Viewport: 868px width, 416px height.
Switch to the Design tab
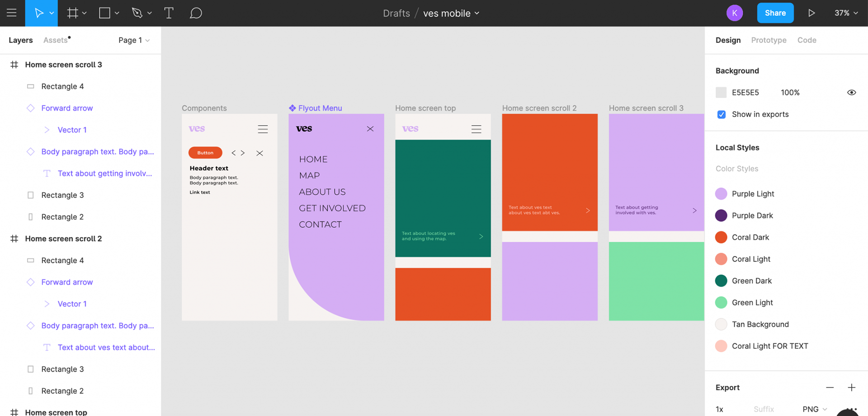[728, 40]
